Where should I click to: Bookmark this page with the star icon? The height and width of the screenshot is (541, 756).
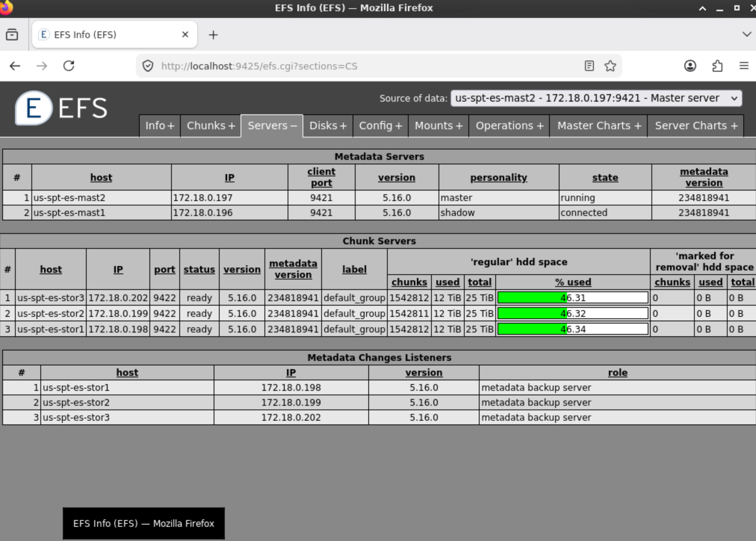click(610, 66)
